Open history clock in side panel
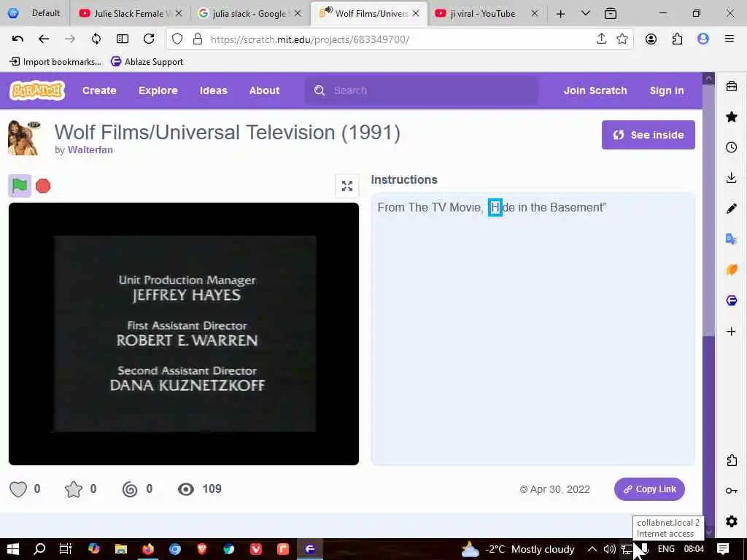The image size is (747, 560). tap(732, 147)
